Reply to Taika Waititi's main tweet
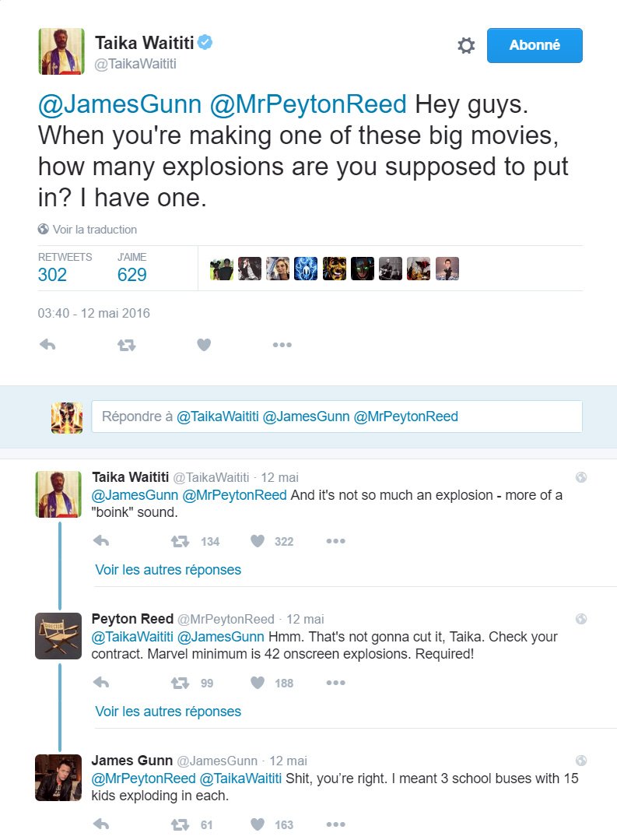The width and height of the screenshot is (617, 840). tap(47, 345)
